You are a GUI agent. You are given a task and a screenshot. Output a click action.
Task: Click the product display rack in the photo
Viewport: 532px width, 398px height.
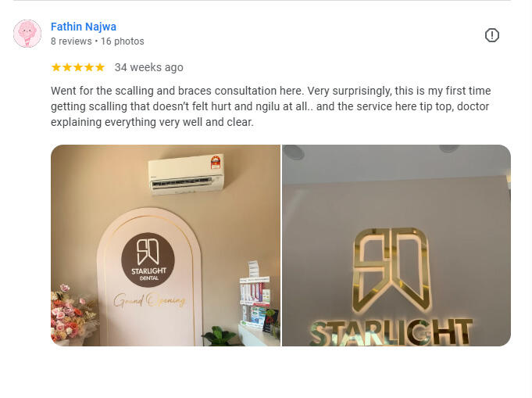pyautogui.click(x=255, y=295)
